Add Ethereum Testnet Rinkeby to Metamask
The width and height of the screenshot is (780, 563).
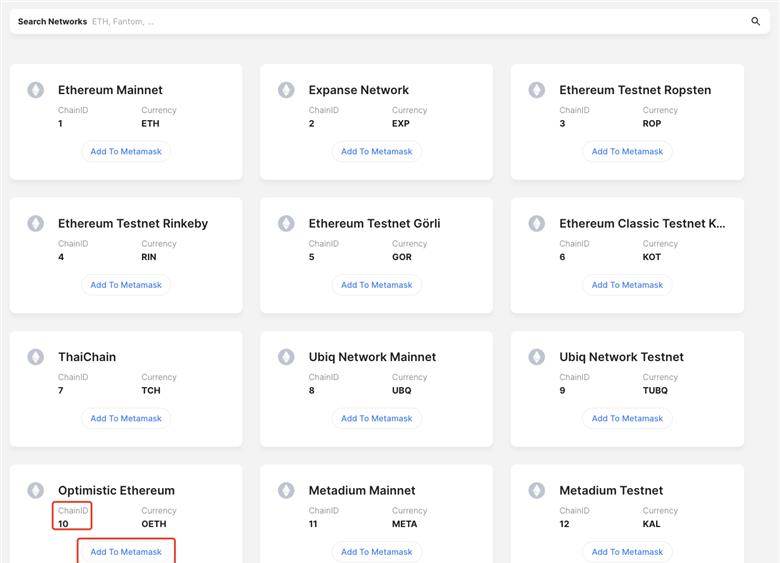point(126,284)
